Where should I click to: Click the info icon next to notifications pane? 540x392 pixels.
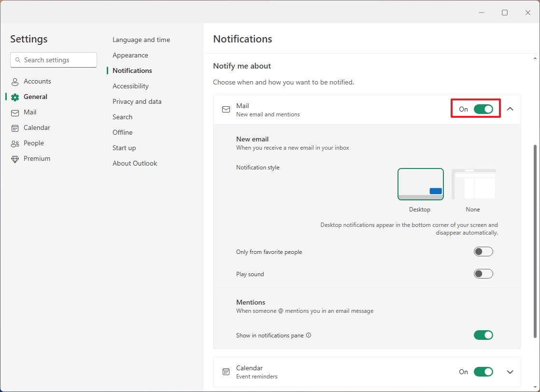[309, 335]
